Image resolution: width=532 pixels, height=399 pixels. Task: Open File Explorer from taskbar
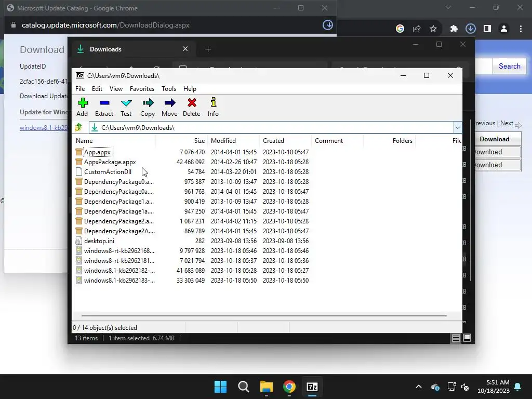click(x=267, y=387)
